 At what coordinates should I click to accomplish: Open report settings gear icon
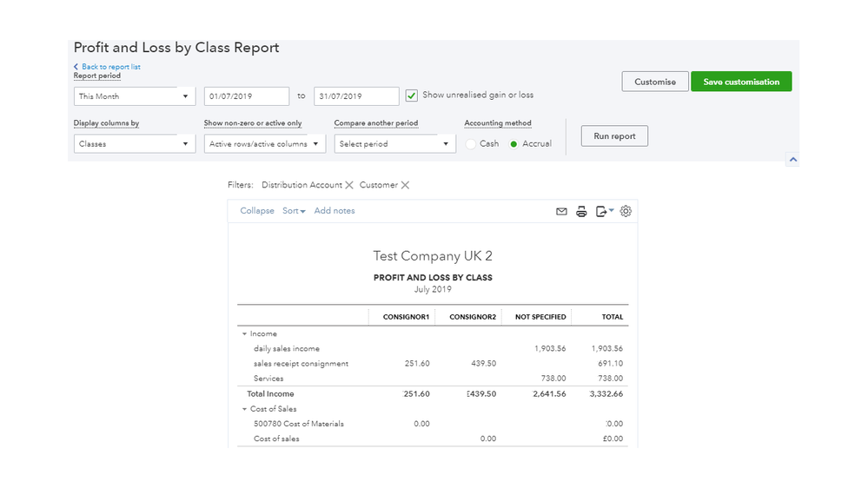coord(626,211)
